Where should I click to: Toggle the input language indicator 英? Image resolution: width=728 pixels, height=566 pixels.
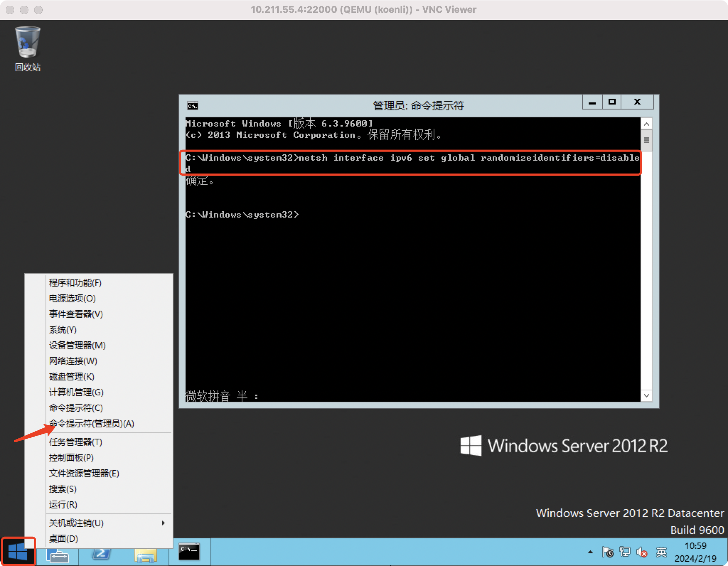pyautogui.click(x=661, y=552)
